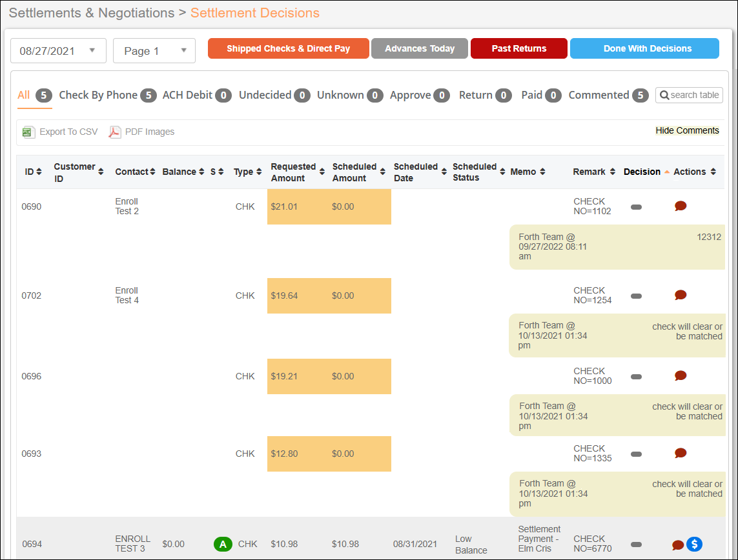Open comment bubble for row 0693
Screen dimensions: 738x560
point(680,454)
